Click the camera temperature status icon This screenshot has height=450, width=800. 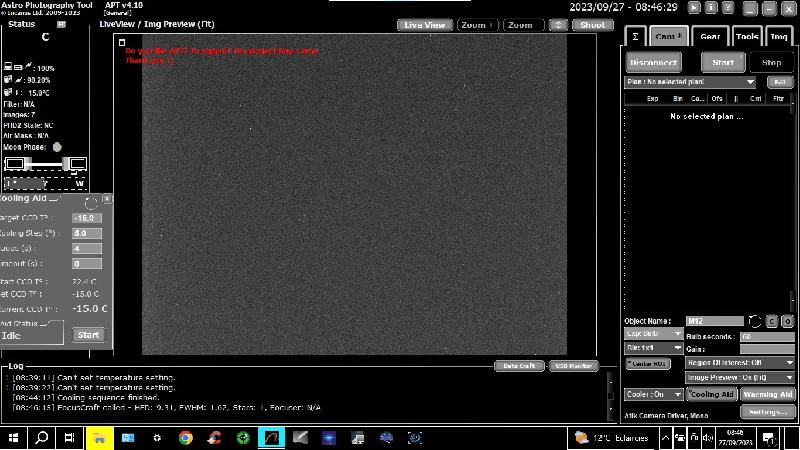pos(8,92)
